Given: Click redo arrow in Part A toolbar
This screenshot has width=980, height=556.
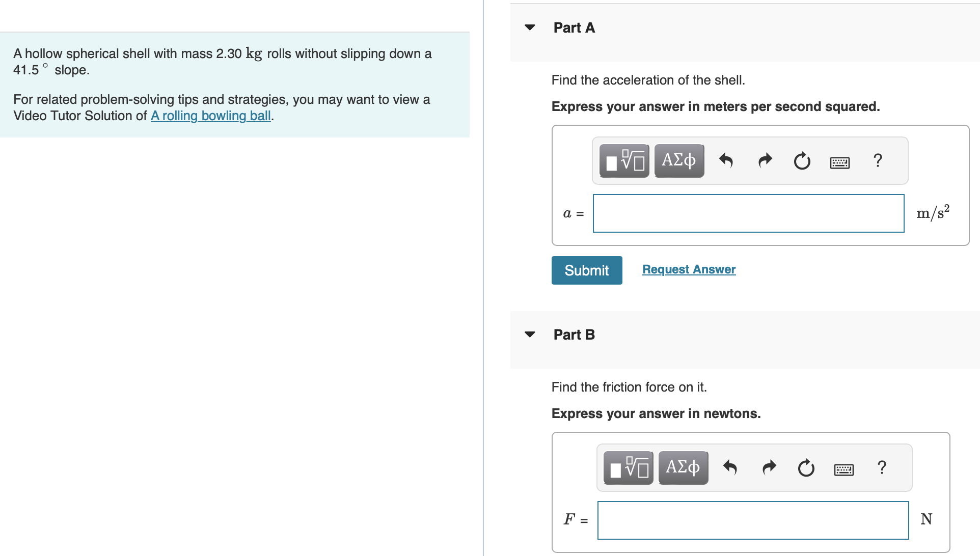Looking at the screenshot, I should click(x=765, y=161).
